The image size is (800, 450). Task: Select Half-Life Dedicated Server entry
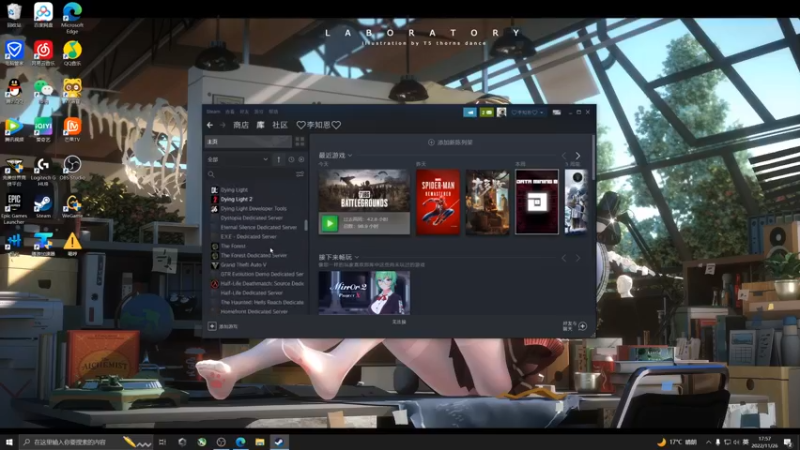pos(252,293)
